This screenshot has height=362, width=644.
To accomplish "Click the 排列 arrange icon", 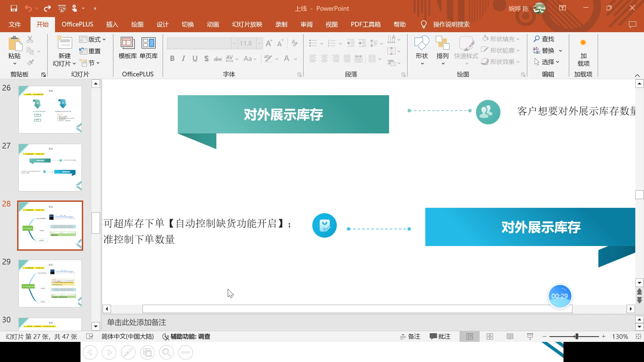I will pyautogui.click(x=442, y=44).
